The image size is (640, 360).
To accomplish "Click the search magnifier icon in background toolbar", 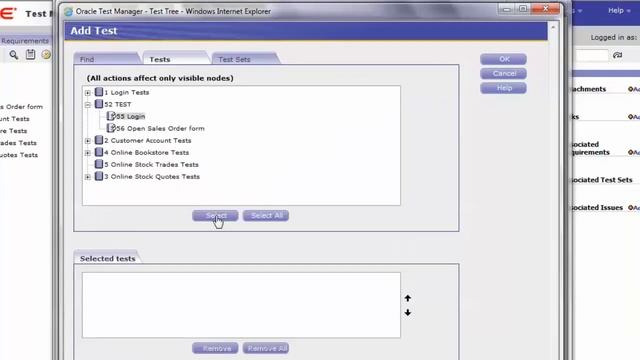I will [13, 54].
